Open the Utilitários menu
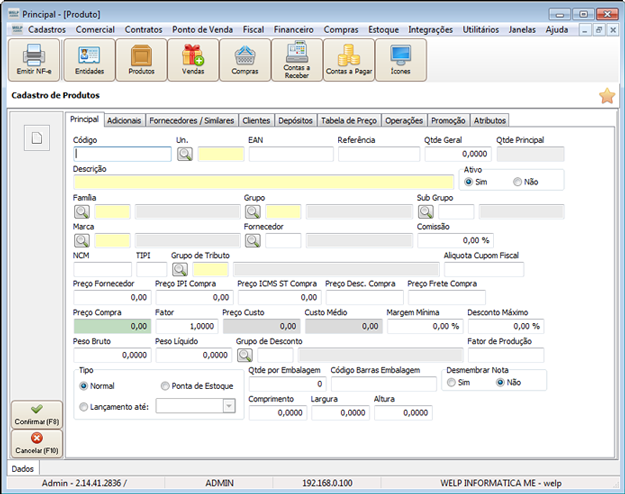Viewport: 625px width, 494px height. coord(481,30)
